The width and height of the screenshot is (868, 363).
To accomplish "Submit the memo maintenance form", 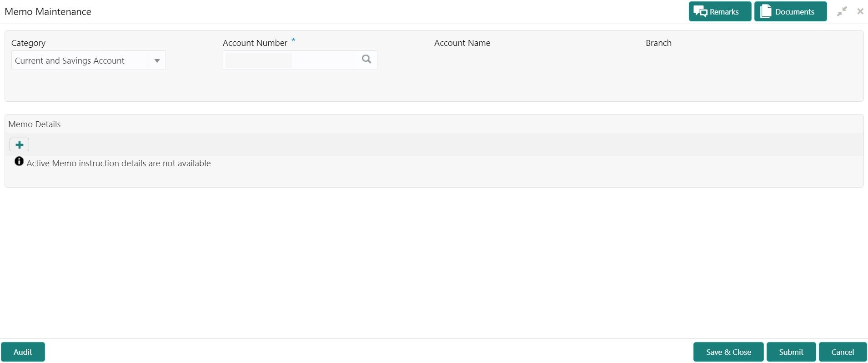I will coord(791,352).
